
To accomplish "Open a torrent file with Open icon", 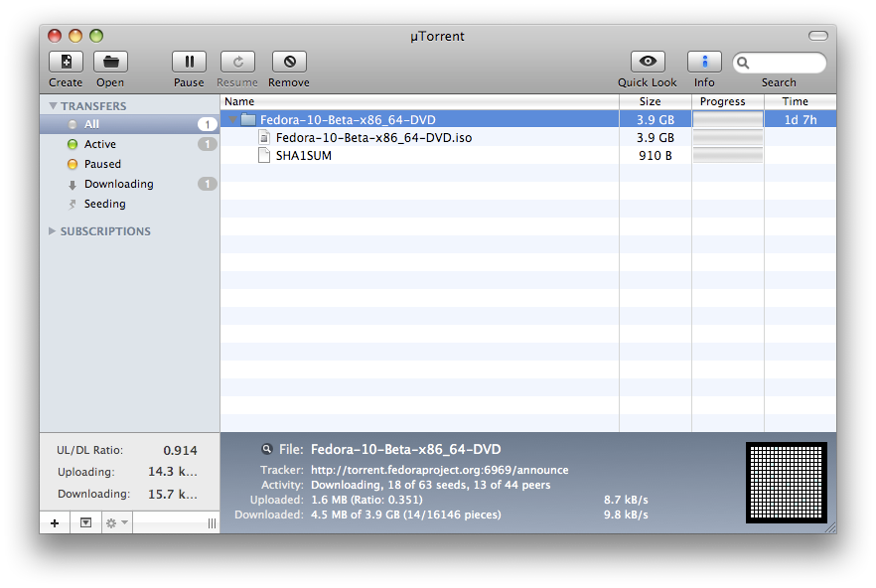I will click(110, 62).
